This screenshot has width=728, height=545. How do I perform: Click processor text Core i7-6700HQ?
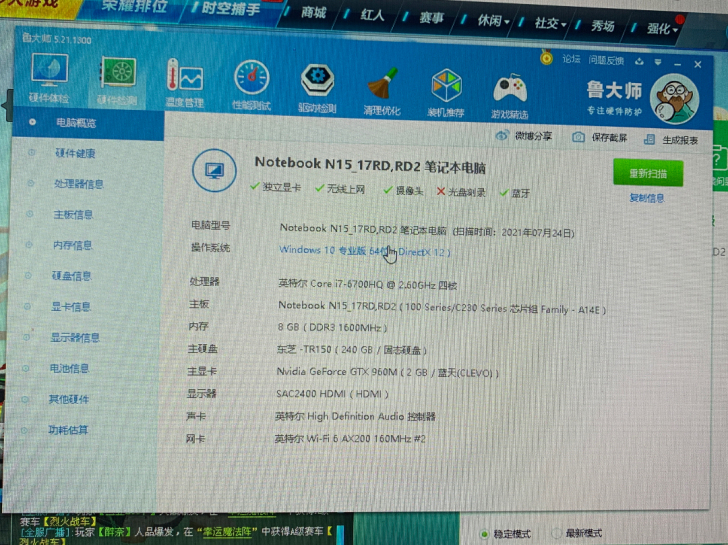pos(368,284)
